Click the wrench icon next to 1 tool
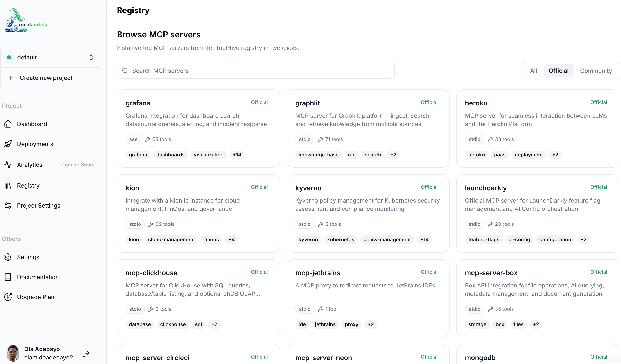The image size is (621, 364). (321, 309)
